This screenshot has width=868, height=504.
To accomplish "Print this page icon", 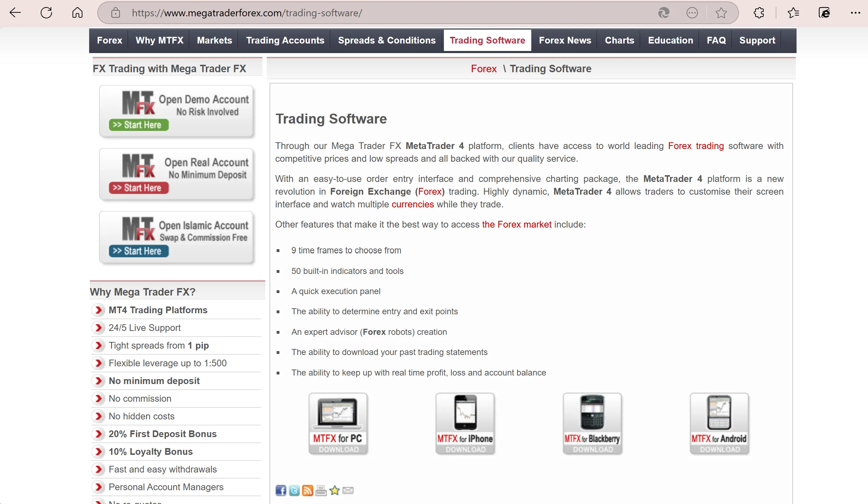I will pos(321,490).
